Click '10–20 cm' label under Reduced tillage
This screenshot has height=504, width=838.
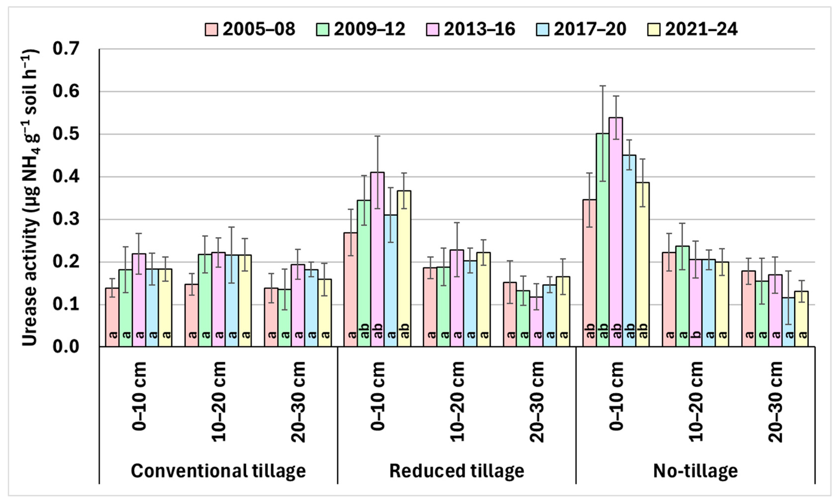tap(457, 402)
